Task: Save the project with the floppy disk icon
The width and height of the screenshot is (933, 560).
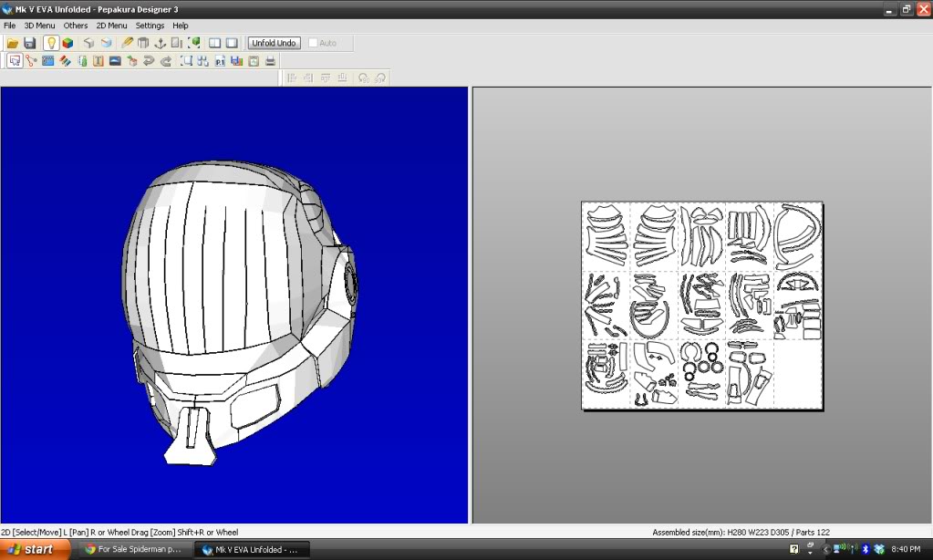Action: point(30,43)
